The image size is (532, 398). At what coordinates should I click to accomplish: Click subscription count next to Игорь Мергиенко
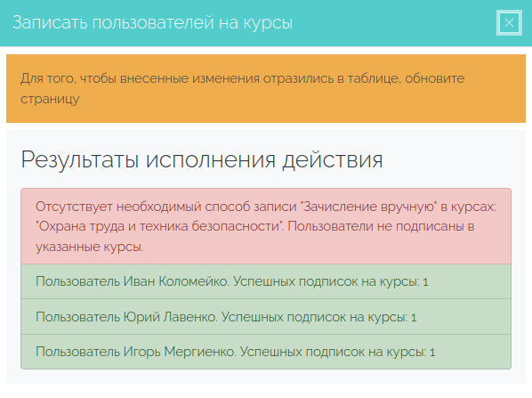[432, 353]
